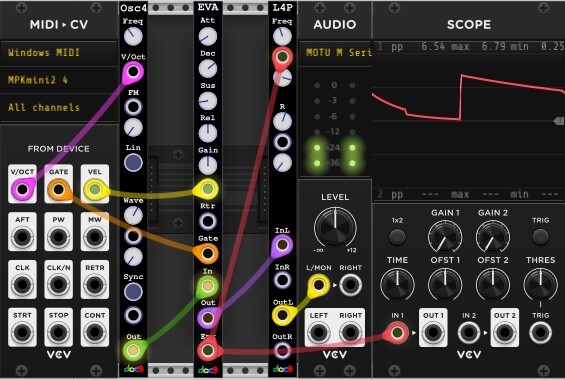The height and width of the screenshot is (380, 565).
Task: Toggle the Osc4 Lin button
Action: tap(133, 162)
